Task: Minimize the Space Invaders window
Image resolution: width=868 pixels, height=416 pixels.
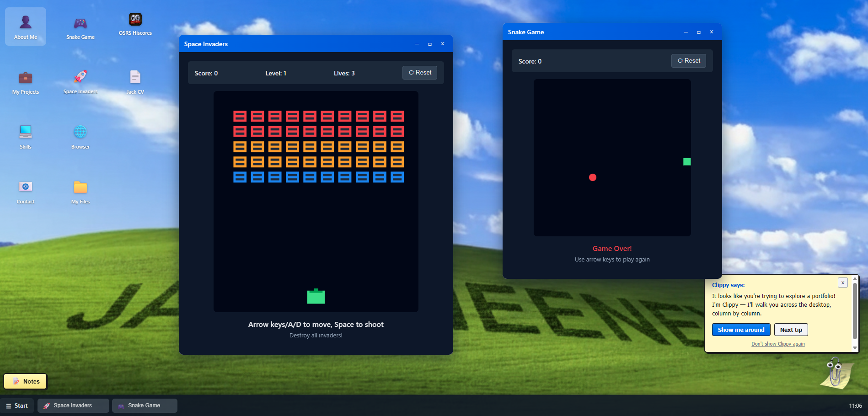Action: click(417, 44)
